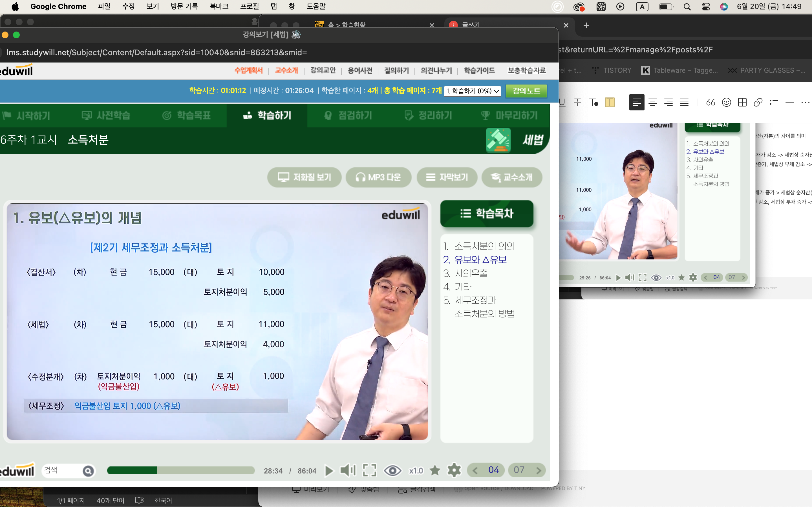Screen dimensions: 812x507
Task: Click the 강의노트 button
Action: click(x=526, y=91)
